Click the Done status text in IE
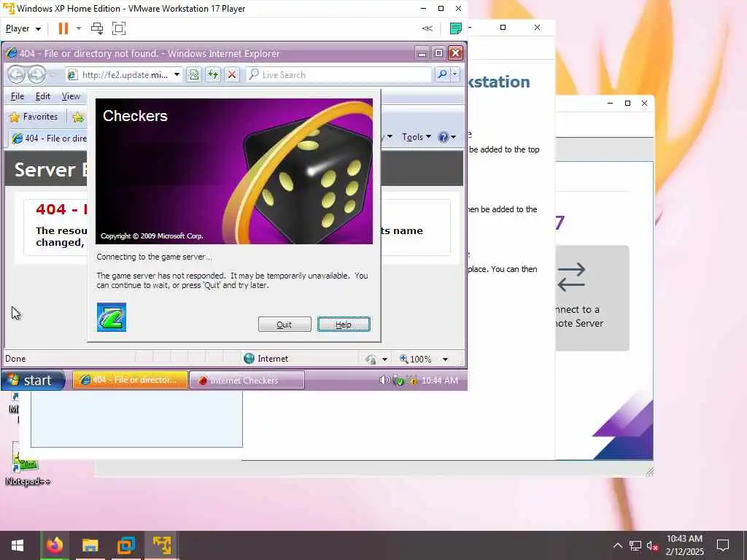Image resolution: width=747 pixels, height=560 pixels. [15, 359]
